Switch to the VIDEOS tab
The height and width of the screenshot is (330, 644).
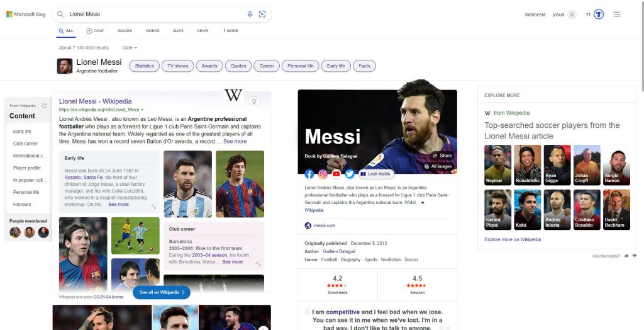click(152, 31)
